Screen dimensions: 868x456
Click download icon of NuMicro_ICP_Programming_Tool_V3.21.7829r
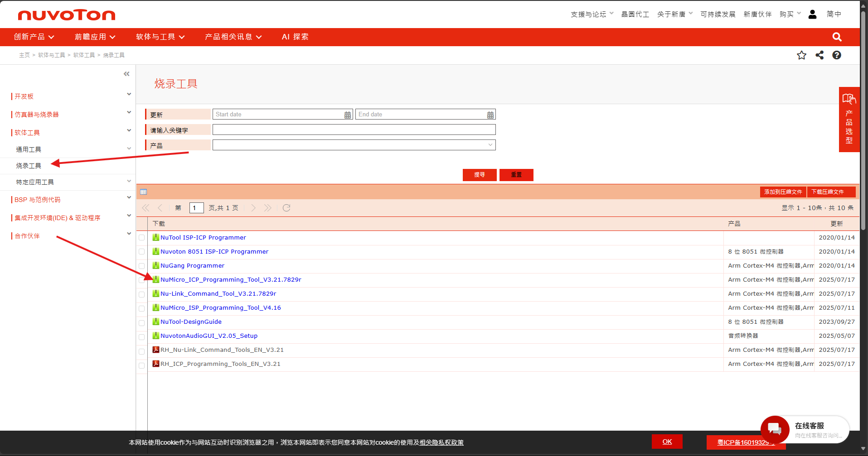click(x=156, y=279)
